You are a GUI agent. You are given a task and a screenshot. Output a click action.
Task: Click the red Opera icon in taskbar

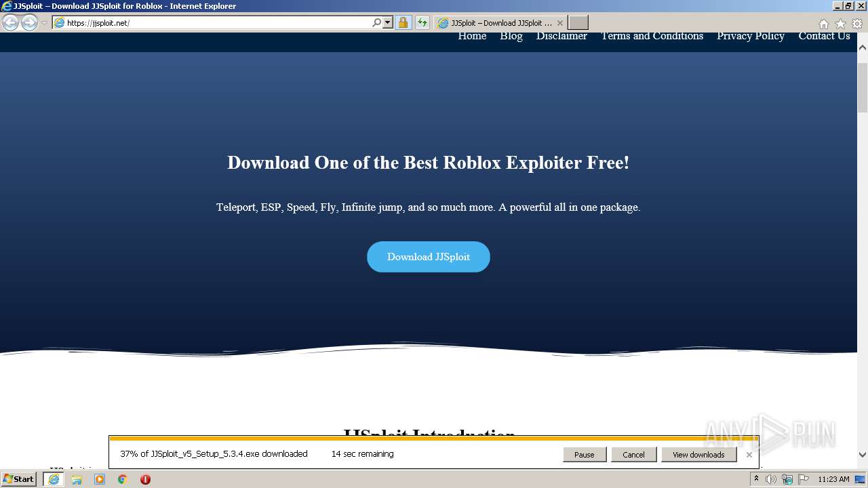coord(145,479)
